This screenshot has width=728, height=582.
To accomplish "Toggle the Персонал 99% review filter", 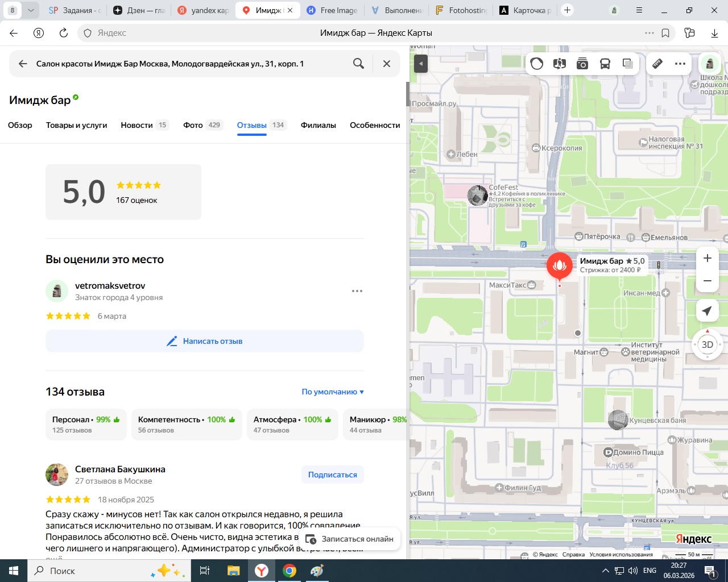I will coord(86,425).
